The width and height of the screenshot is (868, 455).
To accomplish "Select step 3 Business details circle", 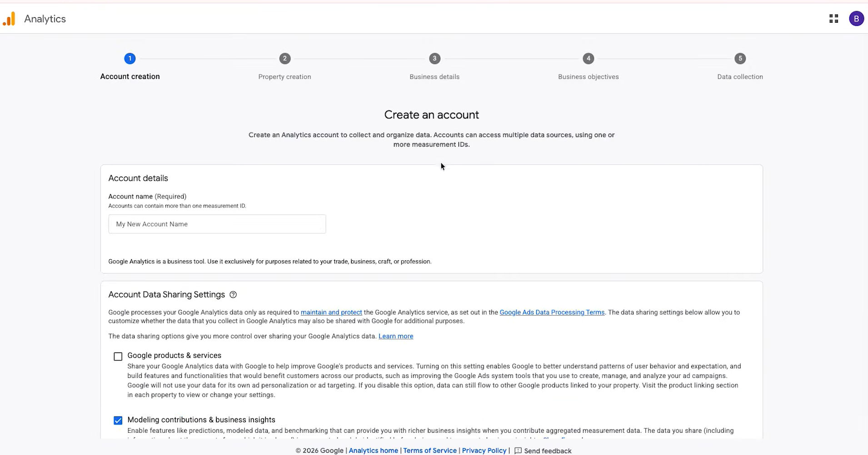I will coord(434,59).
